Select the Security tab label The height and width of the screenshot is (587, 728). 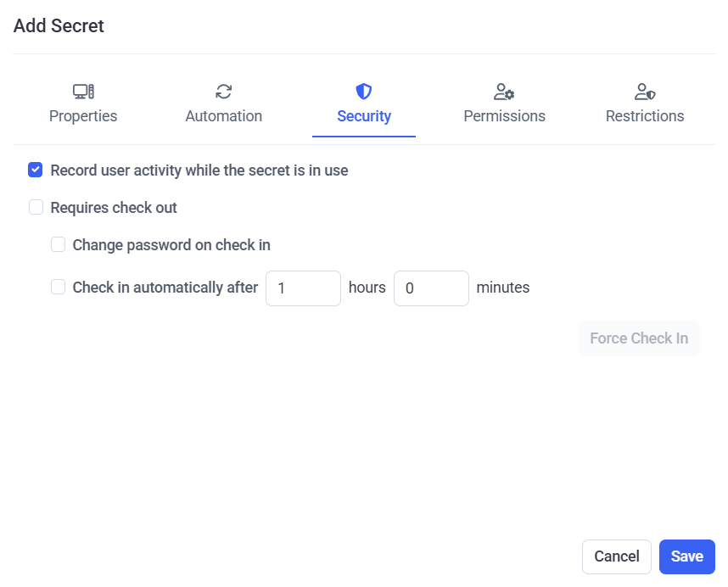364,116
